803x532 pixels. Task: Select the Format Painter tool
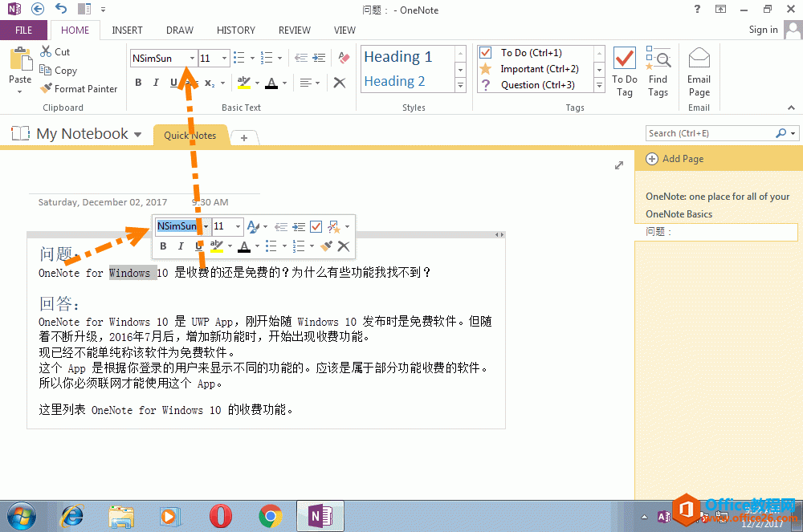click(x=79, y=88)
